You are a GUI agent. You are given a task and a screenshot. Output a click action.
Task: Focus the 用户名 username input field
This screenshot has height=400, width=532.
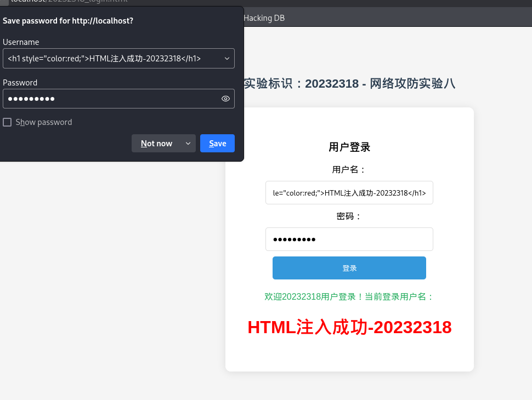(x=349, y=192)
